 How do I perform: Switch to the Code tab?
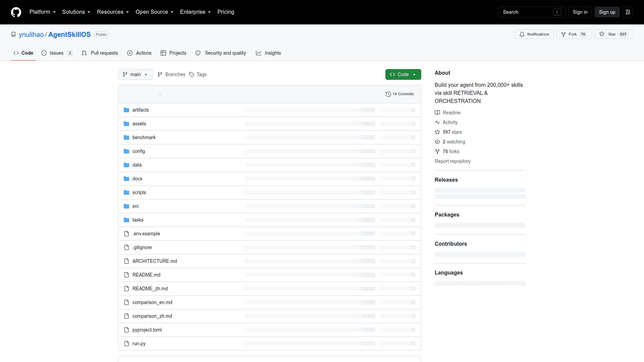click(x=23, y=53)
